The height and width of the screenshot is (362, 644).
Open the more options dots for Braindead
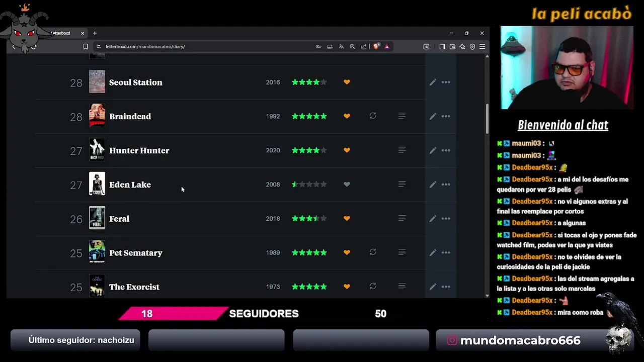click(x=446, y=116)
